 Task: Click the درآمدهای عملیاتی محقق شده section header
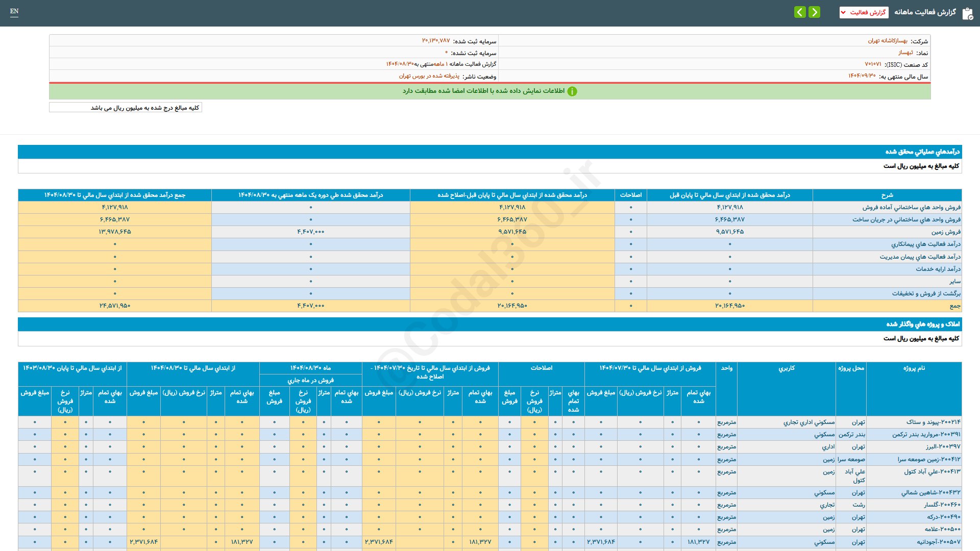[x=922, y=152]
